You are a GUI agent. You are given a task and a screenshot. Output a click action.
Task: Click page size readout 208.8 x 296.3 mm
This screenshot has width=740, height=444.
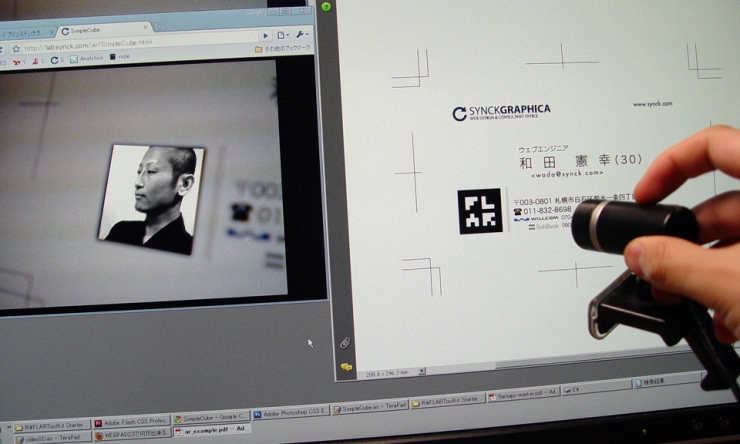[387, 373]
